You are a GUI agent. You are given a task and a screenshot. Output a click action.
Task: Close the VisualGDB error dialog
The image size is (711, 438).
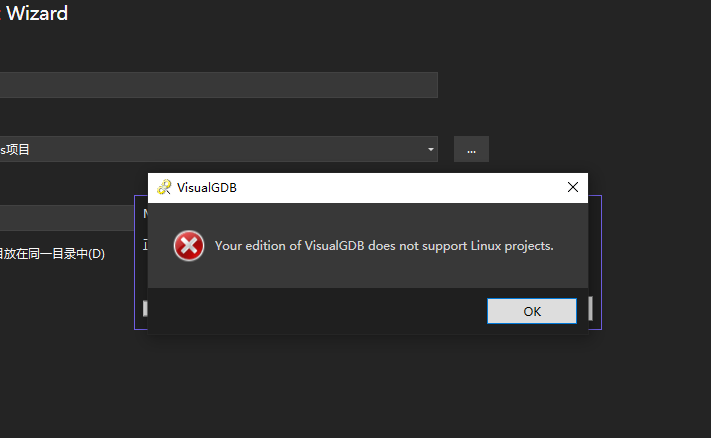[x=573, y=187]
